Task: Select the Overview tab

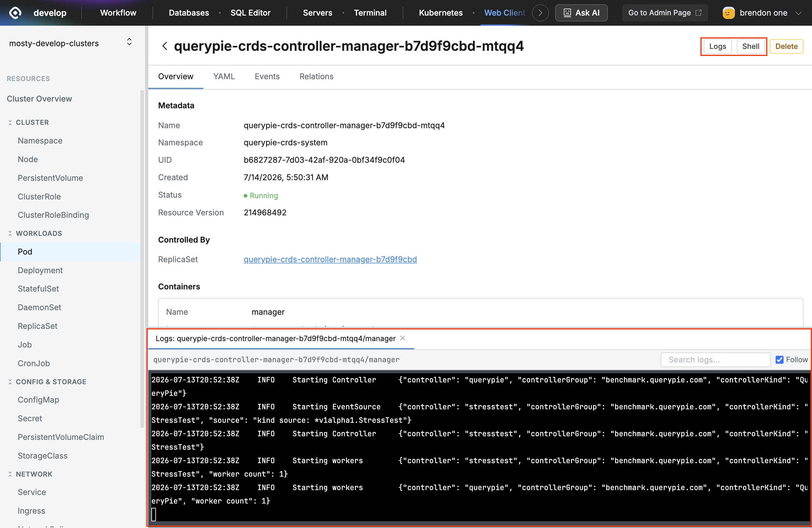Action: pyautogui.click(x=176, y=76)
